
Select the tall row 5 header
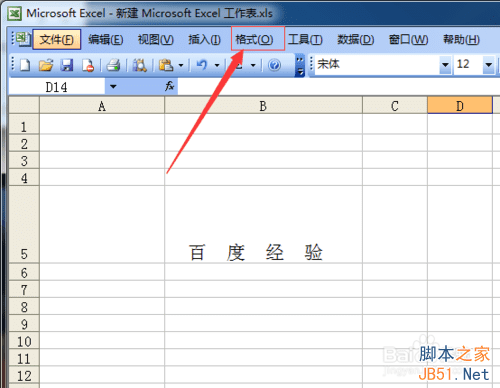(24, 224)
